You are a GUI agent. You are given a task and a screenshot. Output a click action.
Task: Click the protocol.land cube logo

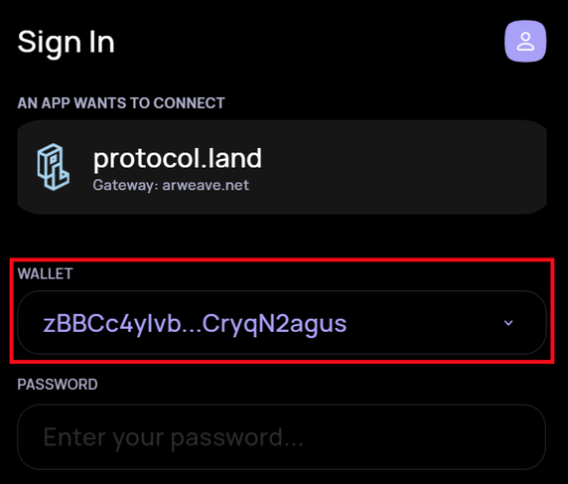tap(53, 167)
